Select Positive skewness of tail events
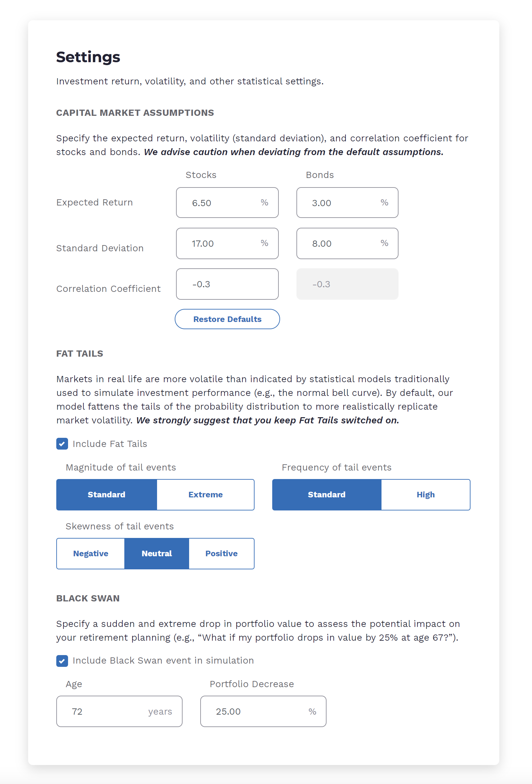532x784 pixels. click(x=221, y=553)
